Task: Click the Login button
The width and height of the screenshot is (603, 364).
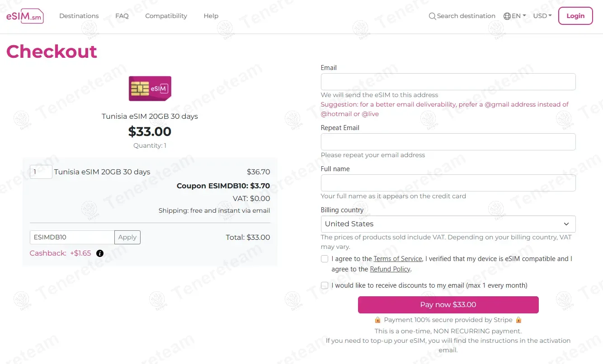Action: click(x=575, y=16)
